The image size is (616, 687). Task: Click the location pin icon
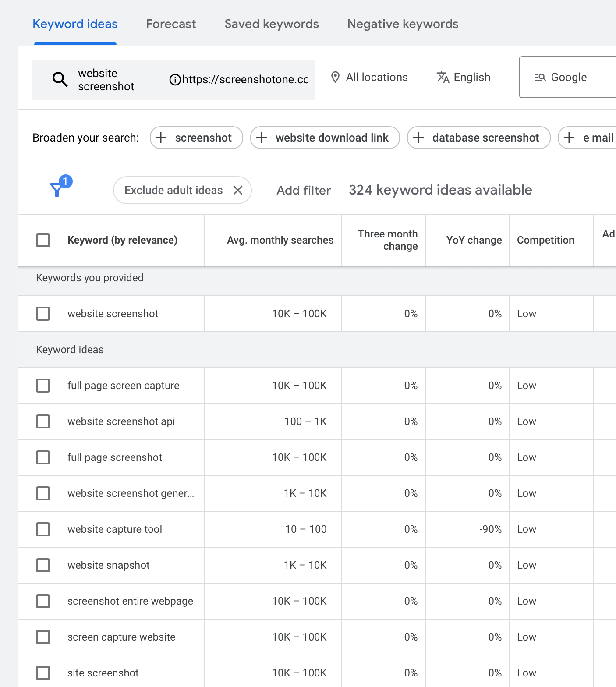pos(335,77)
